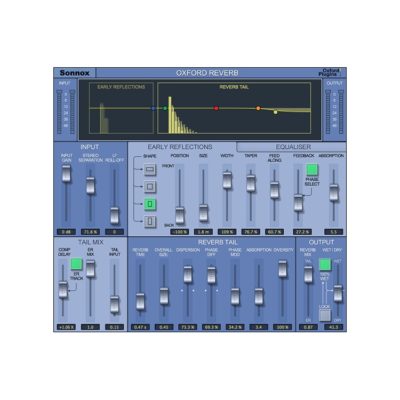The width and height of the screenshot is (400, 400).
Task: Click the Early Reflections Absorption fader
Action: 334,193
